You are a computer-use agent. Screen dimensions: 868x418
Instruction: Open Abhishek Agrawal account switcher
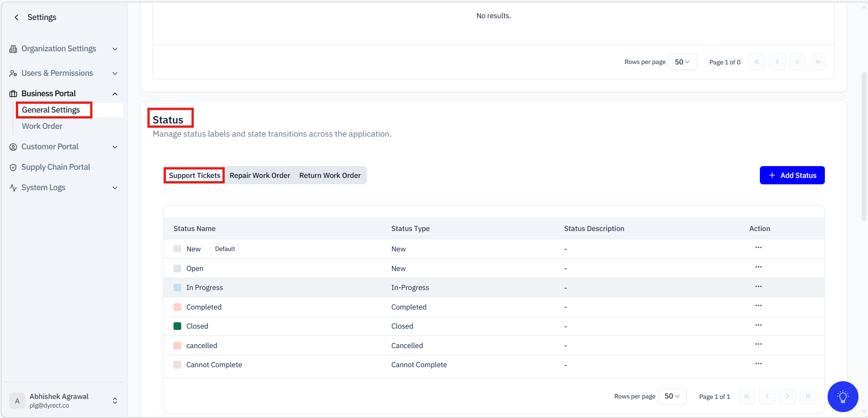[115, 401]
